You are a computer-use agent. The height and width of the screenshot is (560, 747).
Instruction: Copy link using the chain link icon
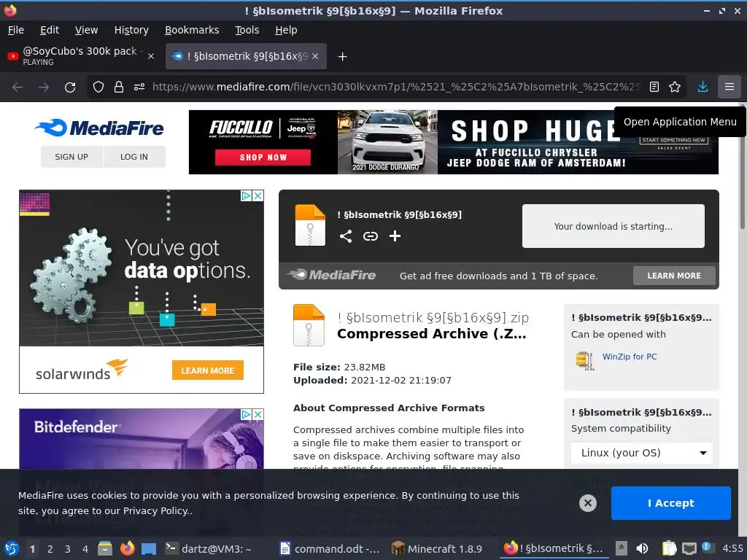370,236
